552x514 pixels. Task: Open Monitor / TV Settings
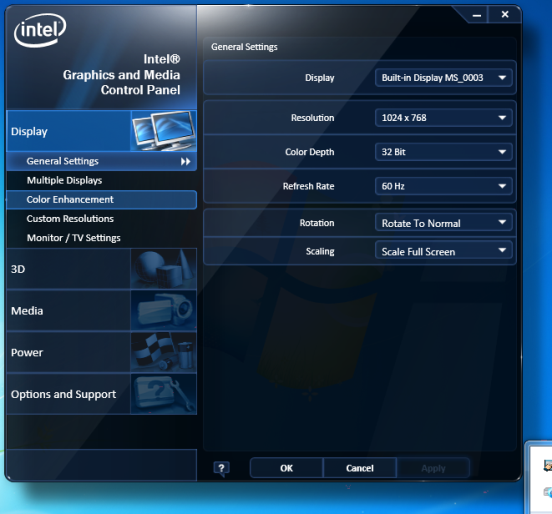[101, 238]
